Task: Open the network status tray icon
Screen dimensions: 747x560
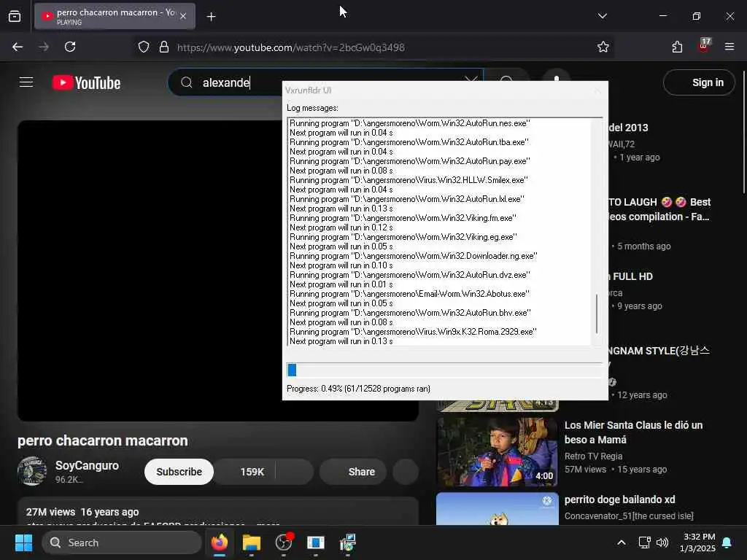Action: click(644, 542)
